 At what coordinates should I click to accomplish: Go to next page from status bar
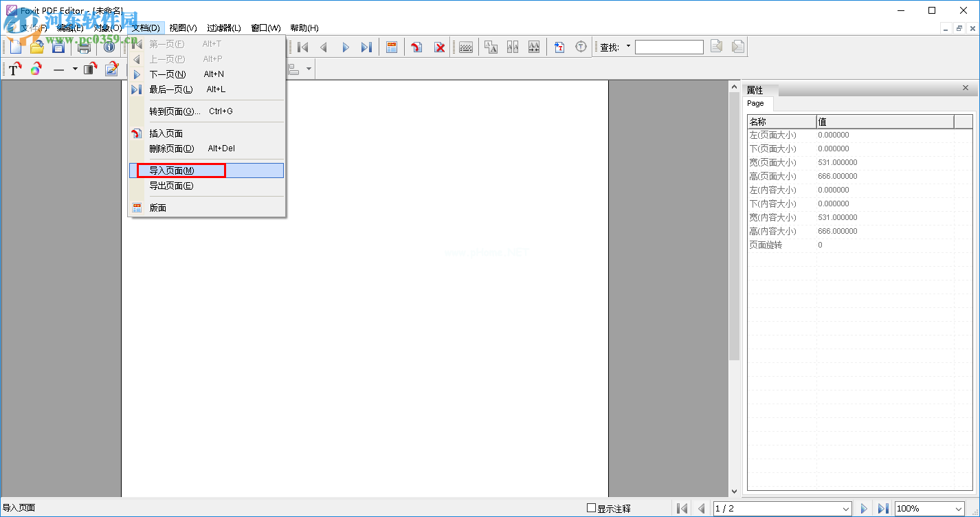(865, 508)
